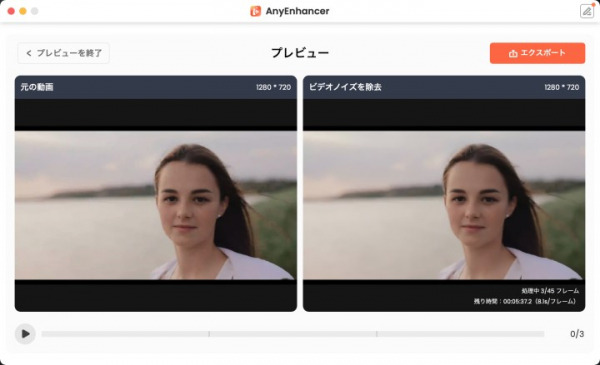
Task: Minimize the window using the yellow button
Action: [x=23, y=11]
